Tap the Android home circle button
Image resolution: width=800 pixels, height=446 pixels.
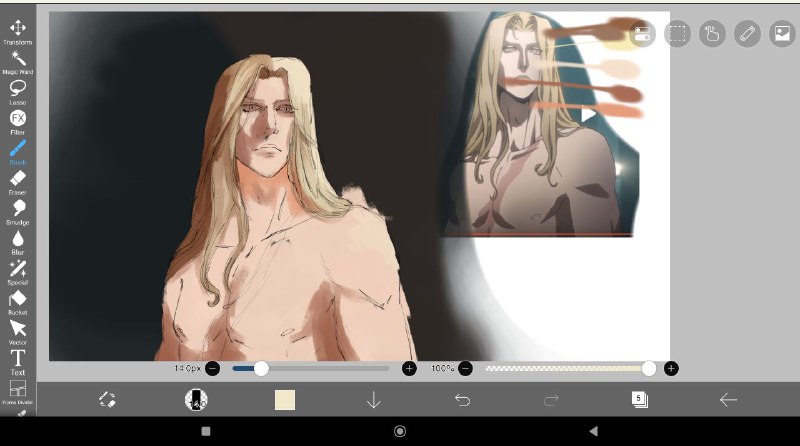point(400,432)
